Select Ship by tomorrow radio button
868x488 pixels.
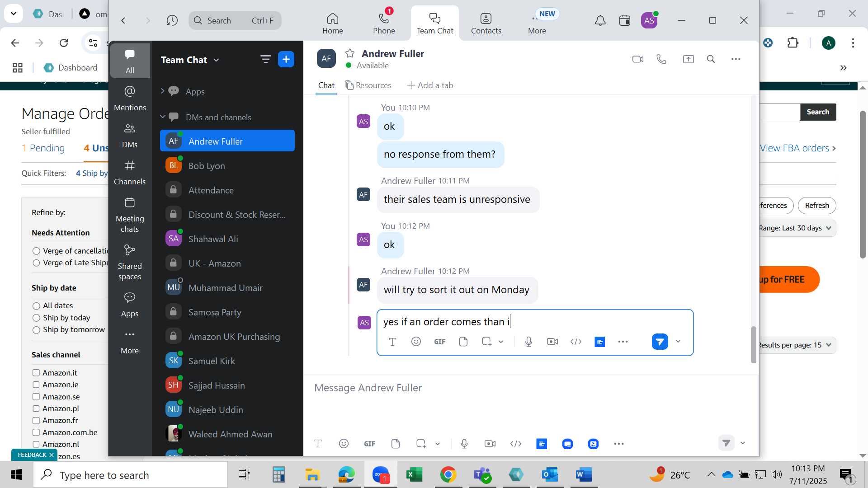36,330
